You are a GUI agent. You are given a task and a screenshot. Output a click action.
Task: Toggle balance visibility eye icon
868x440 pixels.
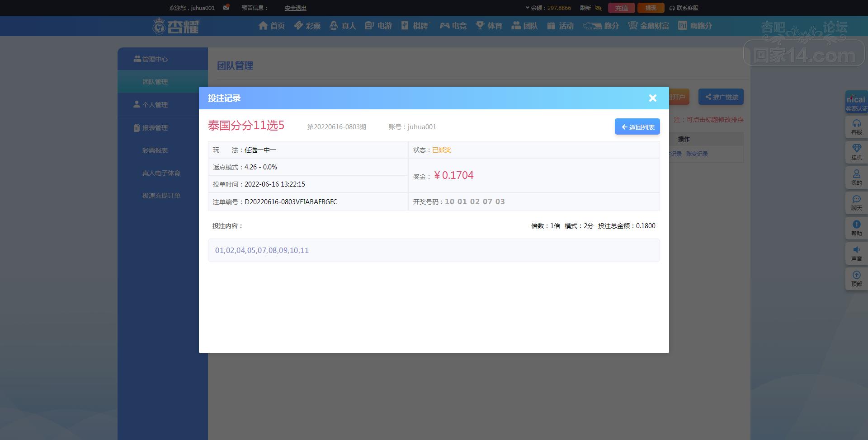tap(598, 8)
